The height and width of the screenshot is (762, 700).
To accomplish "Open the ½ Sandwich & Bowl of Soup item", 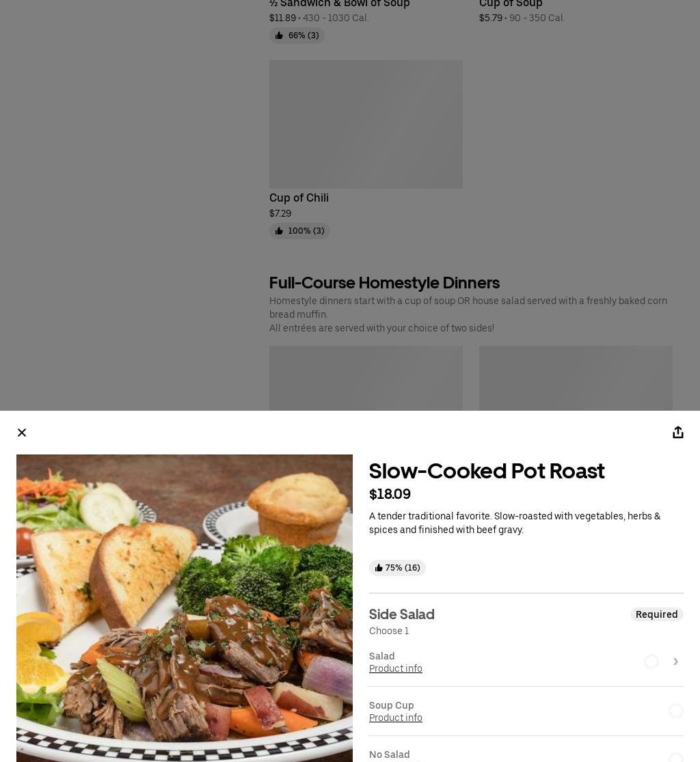I will [339, 4].
